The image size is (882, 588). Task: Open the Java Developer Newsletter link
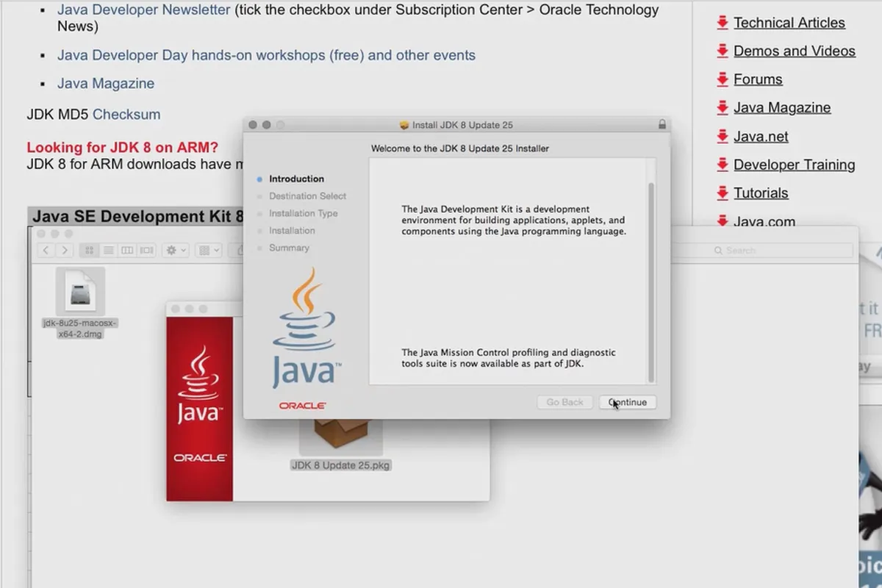(x=144, y=10)
